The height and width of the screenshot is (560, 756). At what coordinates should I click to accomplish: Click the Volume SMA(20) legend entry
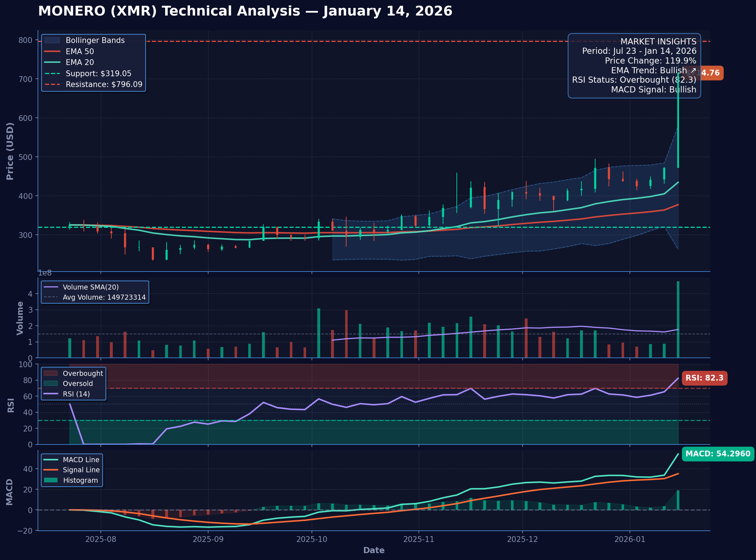[x=90, y=287]
